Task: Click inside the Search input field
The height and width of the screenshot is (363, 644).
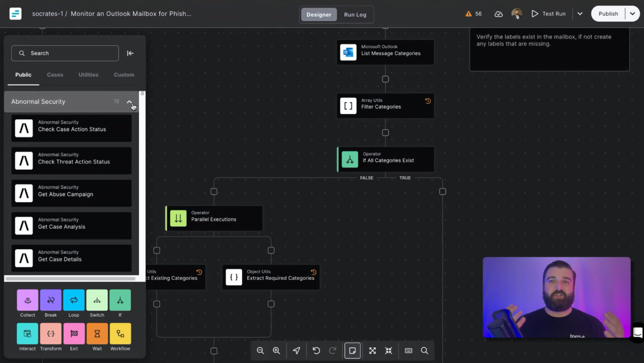Action: [x=65, y=53]
